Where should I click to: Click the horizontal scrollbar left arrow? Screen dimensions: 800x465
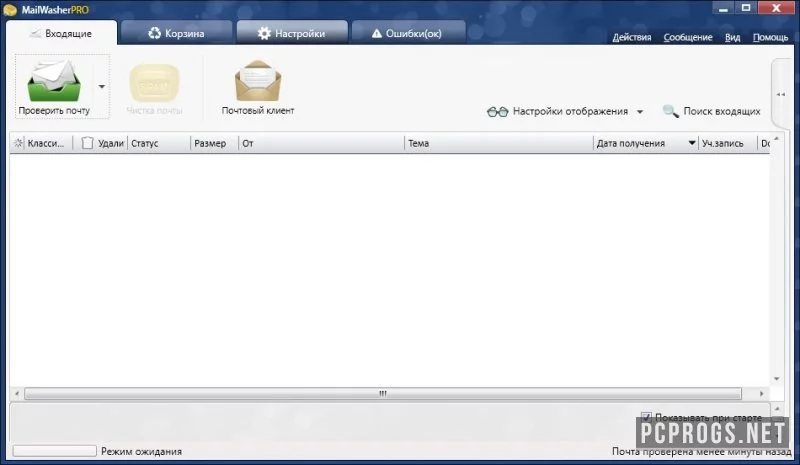[x=17, y=394]
